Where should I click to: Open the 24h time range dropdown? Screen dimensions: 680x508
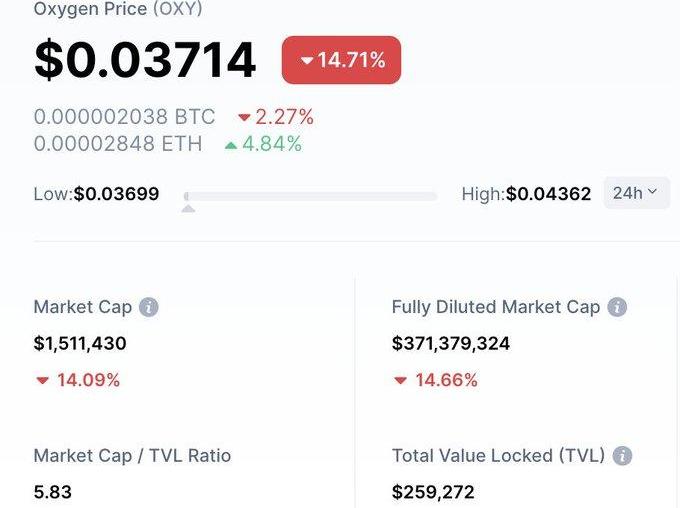636,193
